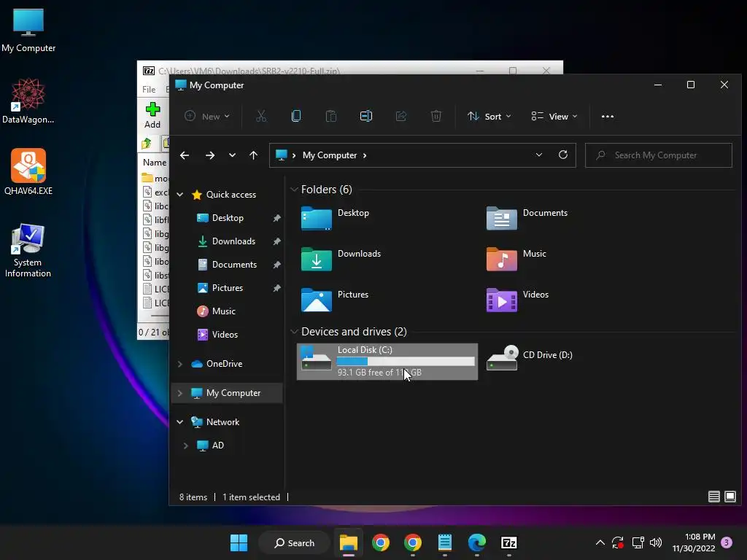Expand the OneDrive tree node
The width and height of the screenshot is (747, 560).
pyautogui.click(x=179, y=364)
